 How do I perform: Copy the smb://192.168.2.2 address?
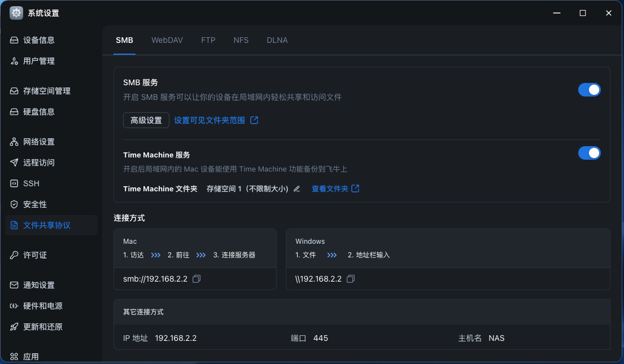[x=196, y=279]
